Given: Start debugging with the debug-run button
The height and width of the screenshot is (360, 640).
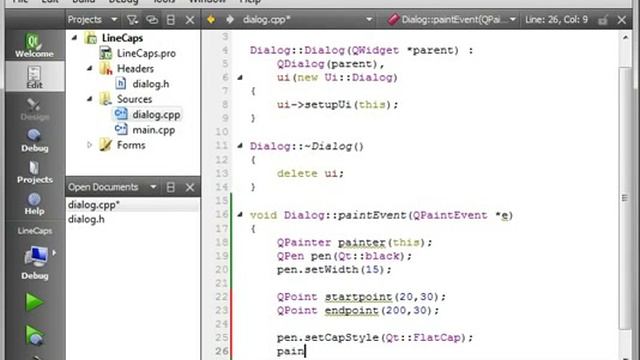Looking at the screenshot, I should click(34, 335).
